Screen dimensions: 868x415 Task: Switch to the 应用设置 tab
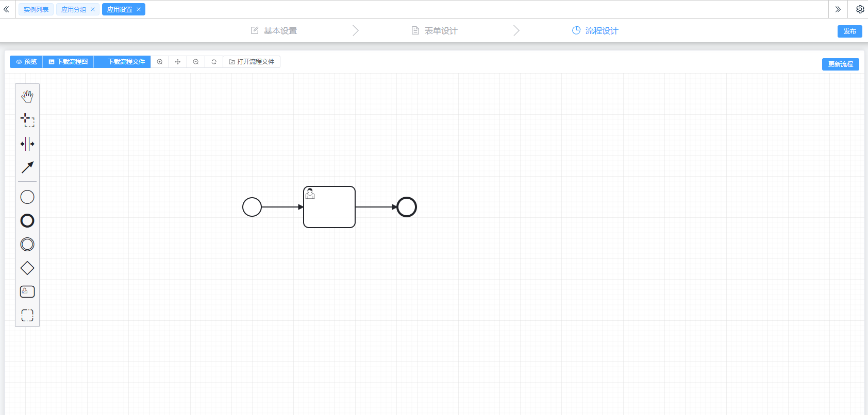tap(120, 9)
